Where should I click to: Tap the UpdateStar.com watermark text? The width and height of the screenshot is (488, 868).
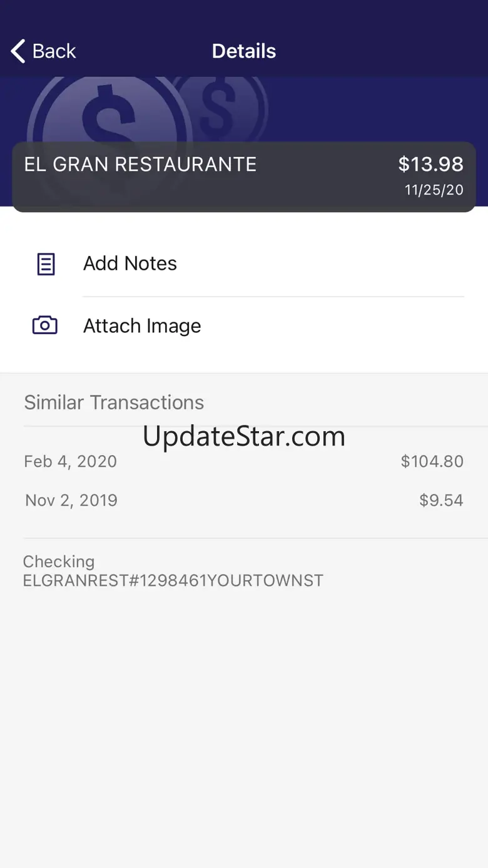(244, 436)
